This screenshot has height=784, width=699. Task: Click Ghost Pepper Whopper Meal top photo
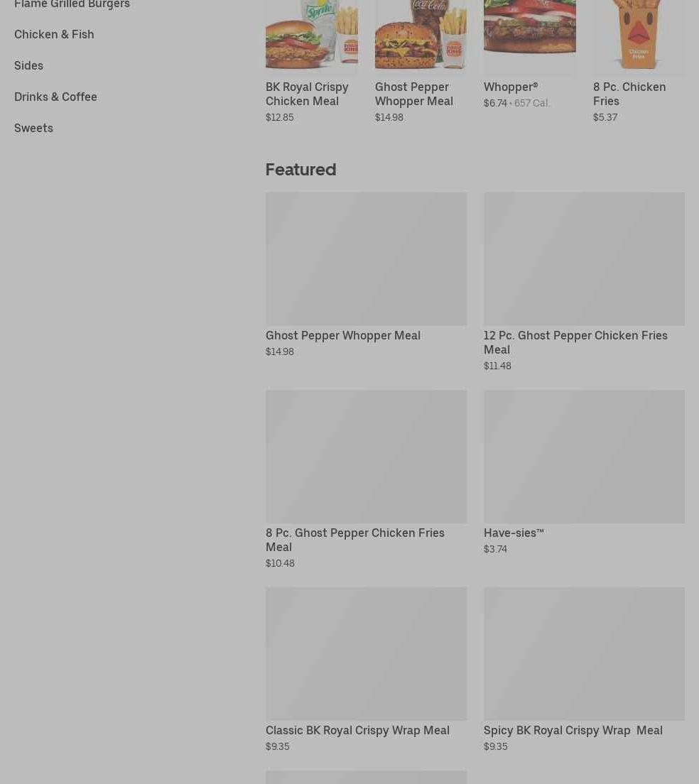(x=421, y=36)
